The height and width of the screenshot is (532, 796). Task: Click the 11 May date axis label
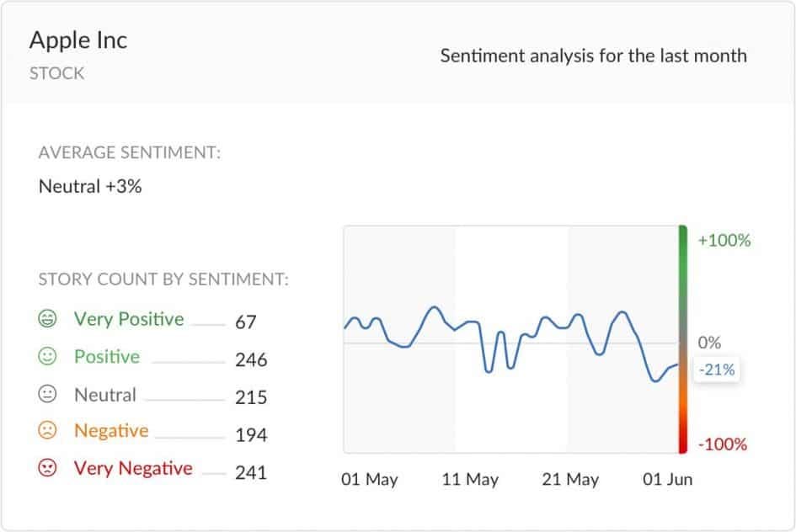pos(470,479)
